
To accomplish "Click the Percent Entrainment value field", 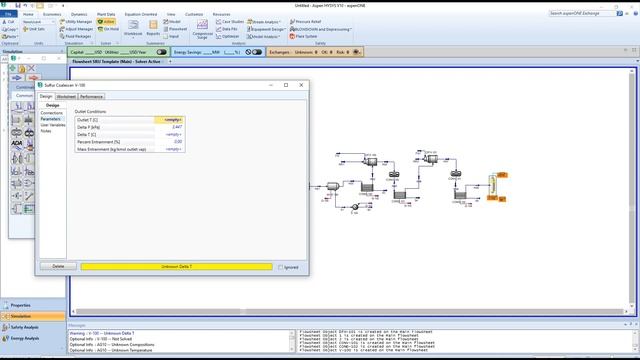I will pyautogui.click(x=169, y=142).
